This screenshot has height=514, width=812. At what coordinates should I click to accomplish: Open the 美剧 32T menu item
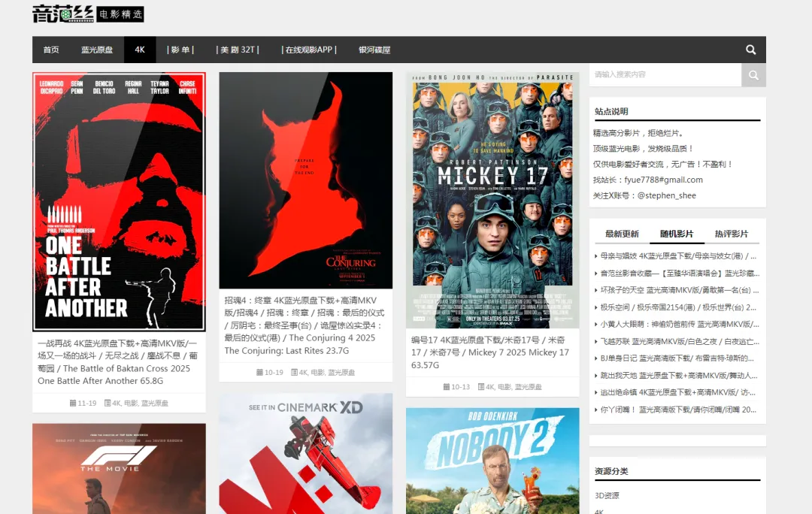click(x=237, y=50)
